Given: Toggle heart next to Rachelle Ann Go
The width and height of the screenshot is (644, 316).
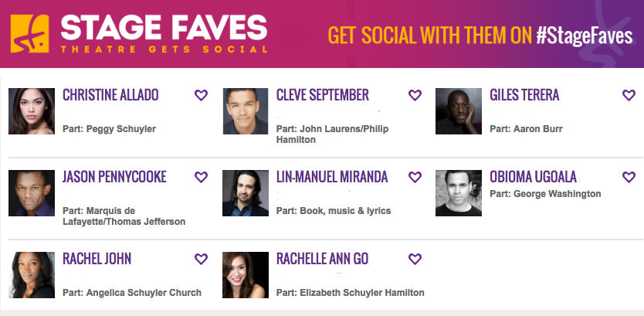Looking at the screenshot, I should (x=415, y=259).
